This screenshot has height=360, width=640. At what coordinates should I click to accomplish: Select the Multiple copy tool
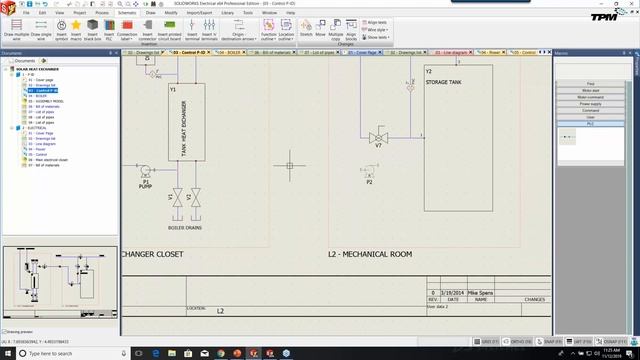point(336,29)
